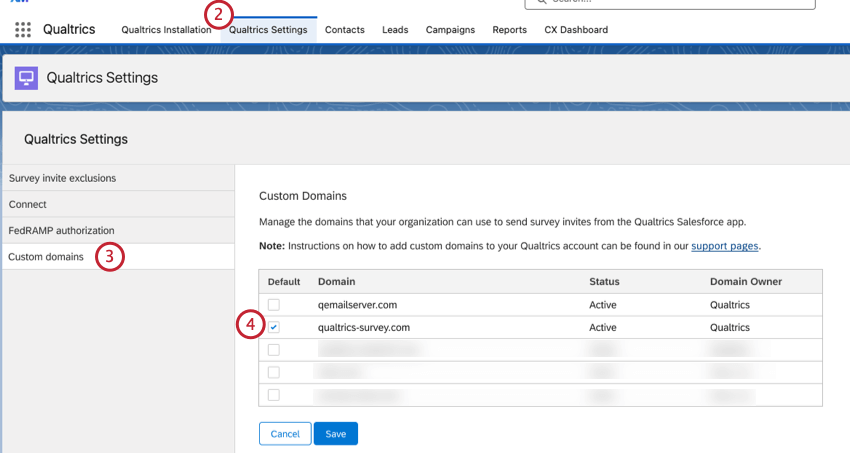
Task: Select Survey invite exclusions in sidebar
Action: (x=62, y=178)
